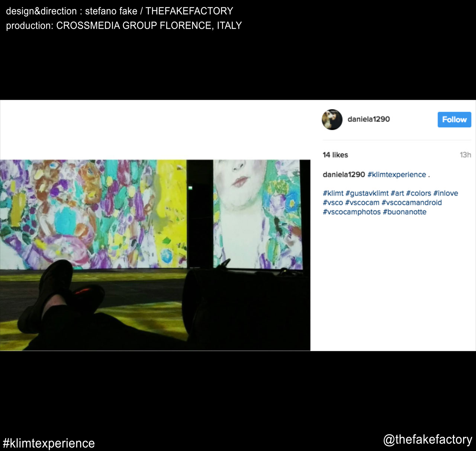Screen dimensions: 476x451
Task: Click the 13h post timestamp
Action: [465, 155]
